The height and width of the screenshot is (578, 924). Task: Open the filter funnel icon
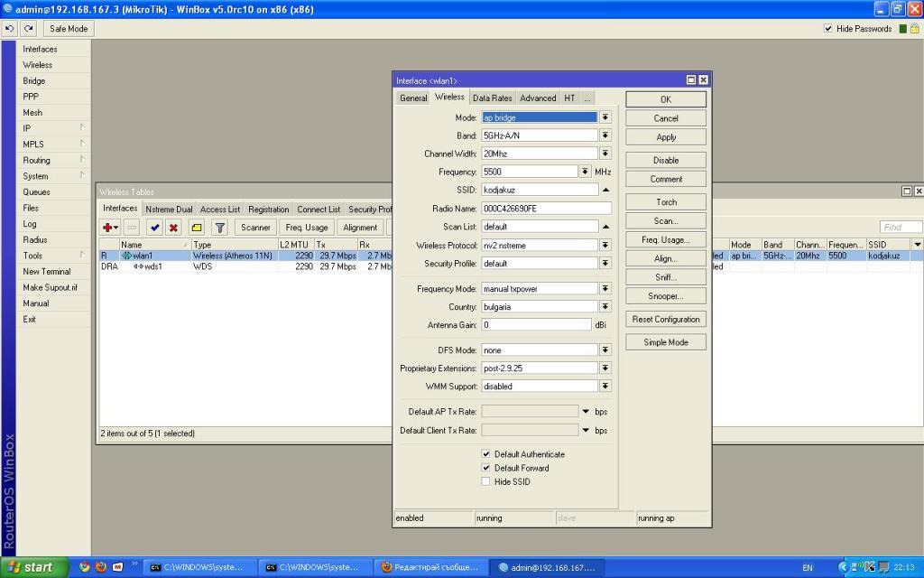(x=219, y=228)
